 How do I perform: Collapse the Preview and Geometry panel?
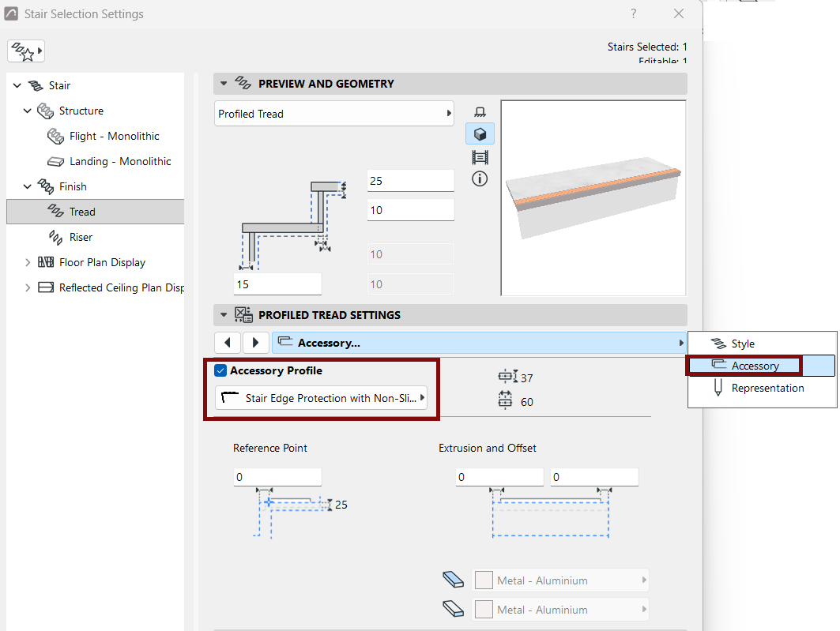[x=224, y=84]
